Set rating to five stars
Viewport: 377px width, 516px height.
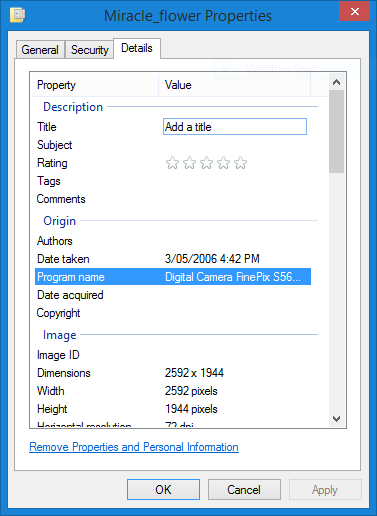coord(240,163)
